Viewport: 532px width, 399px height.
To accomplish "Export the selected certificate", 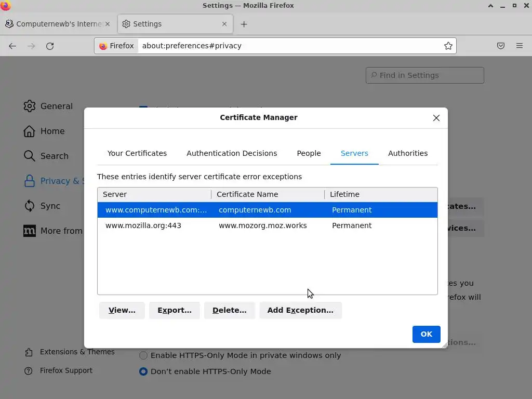I will click(175, 310).
